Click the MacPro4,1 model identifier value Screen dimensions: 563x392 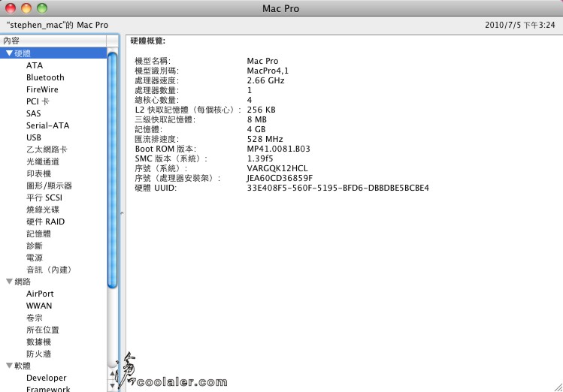pyautogui.click(x=268, y=71)
